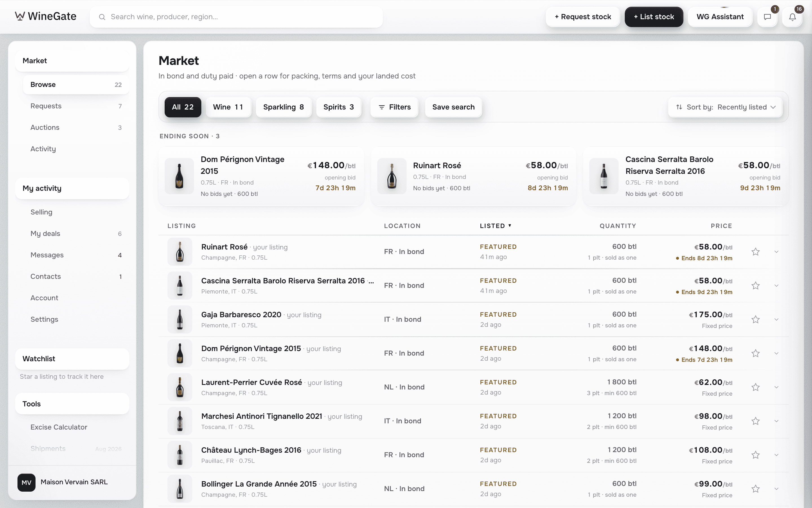
Task: Click the WineGate logo
Action: point(46,16)
